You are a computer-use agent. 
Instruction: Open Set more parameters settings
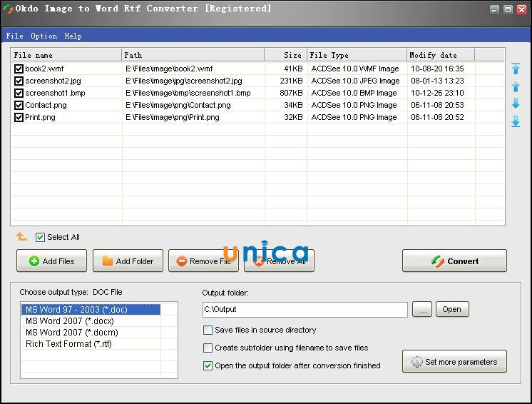454,362
